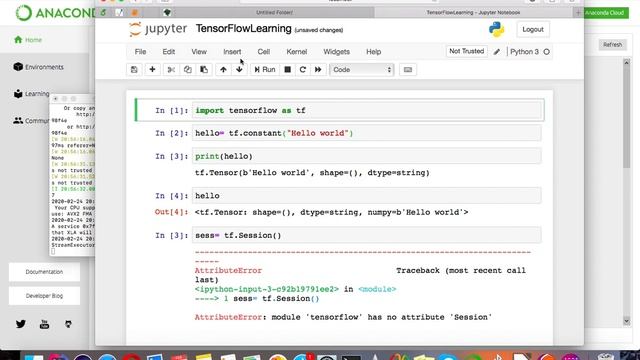The height and width of the screenshot is (360, 640).
Task: Run the selected cell
Action: 264,70
